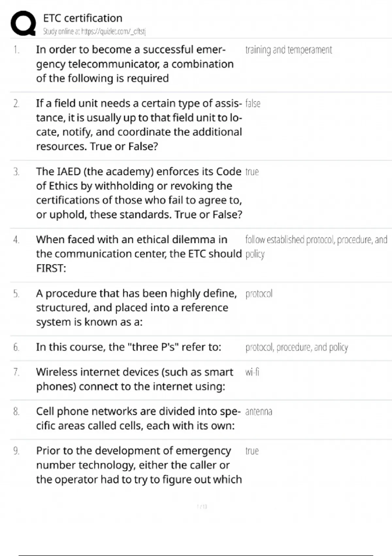Viewport: 392px width, 556px height.
Task: Select the "three P's" question text
Action: click(128, 347)
